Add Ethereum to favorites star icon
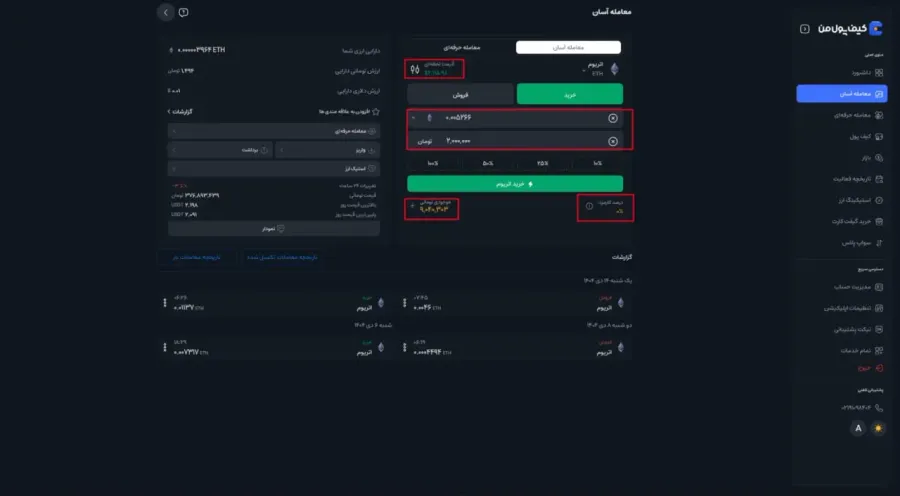 tap(376, 111)
